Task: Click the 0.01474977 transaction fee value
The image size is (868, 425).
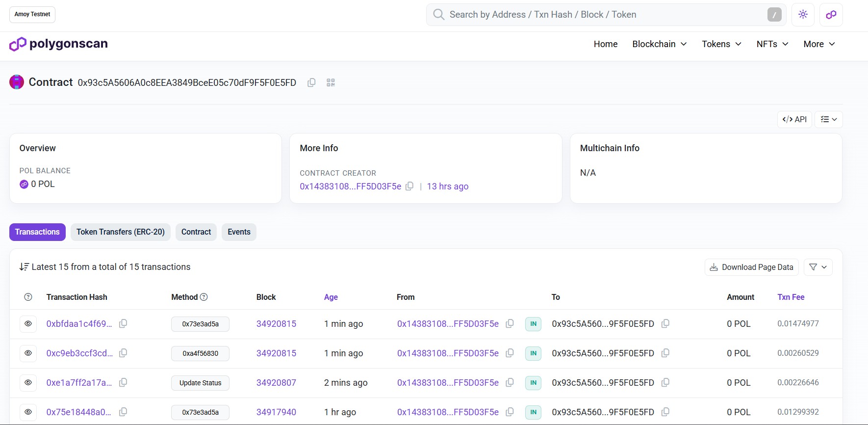Action: (798, 324)
